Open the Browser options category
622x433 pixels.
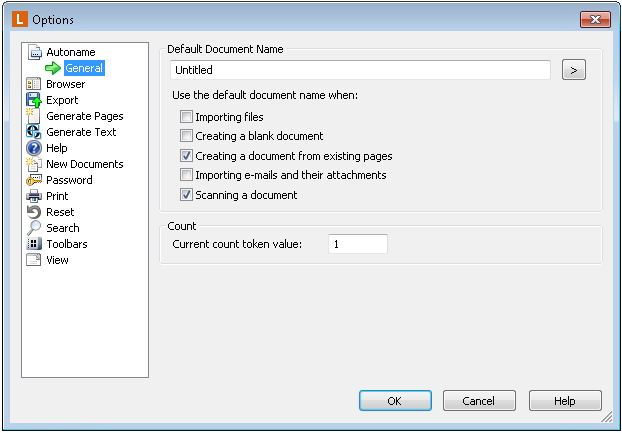click(65, 84)
